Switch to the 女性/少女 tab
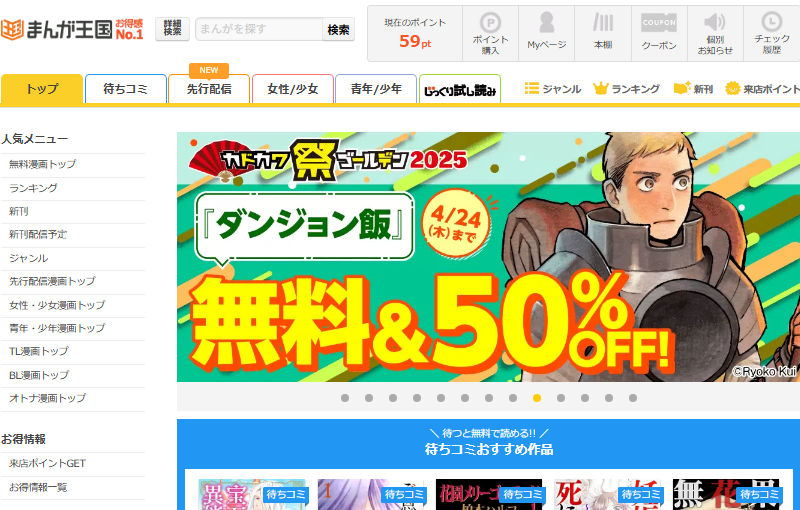The width and height of the screenshot is (800, 510). point(293,89)
